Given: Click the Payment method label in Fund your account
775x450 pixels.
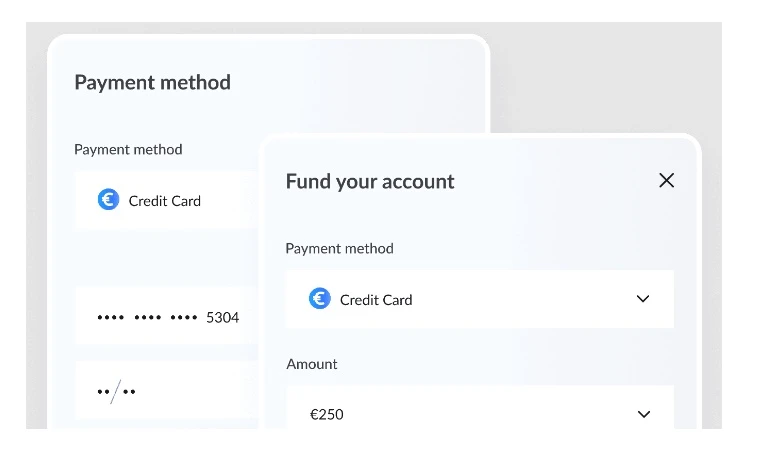Looking at the screenshot, I should [340, 248].
